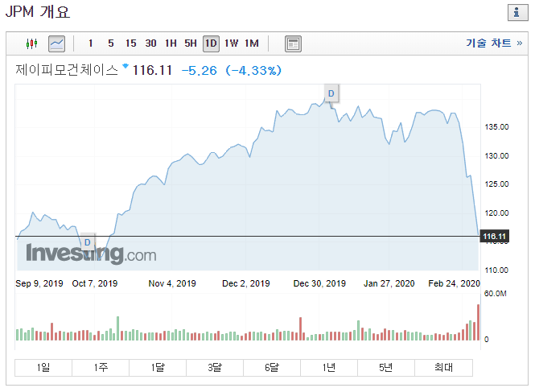Click the Feb 24, 2020 date label
Viewport: 535px width, 392px height.
[x=454, y=283]
